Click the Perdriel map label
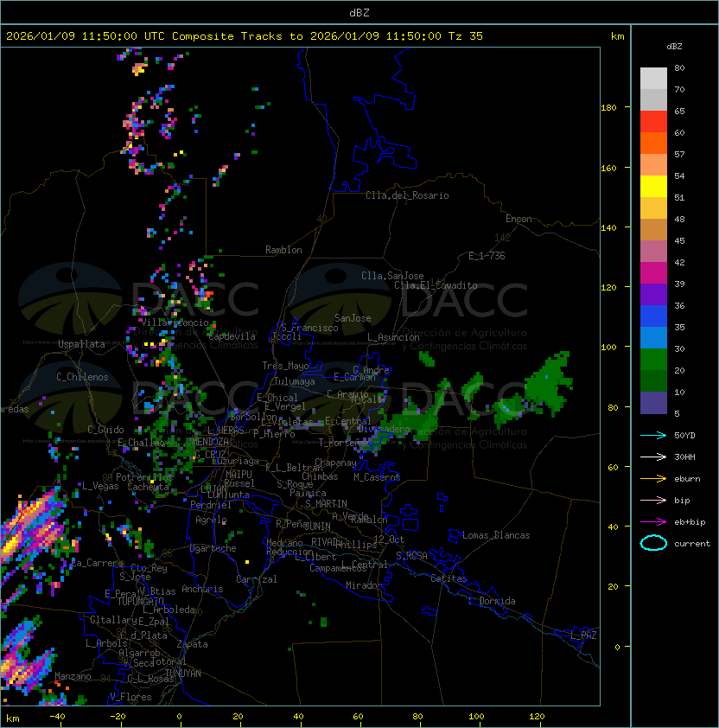719x728 pixels. 211,504
